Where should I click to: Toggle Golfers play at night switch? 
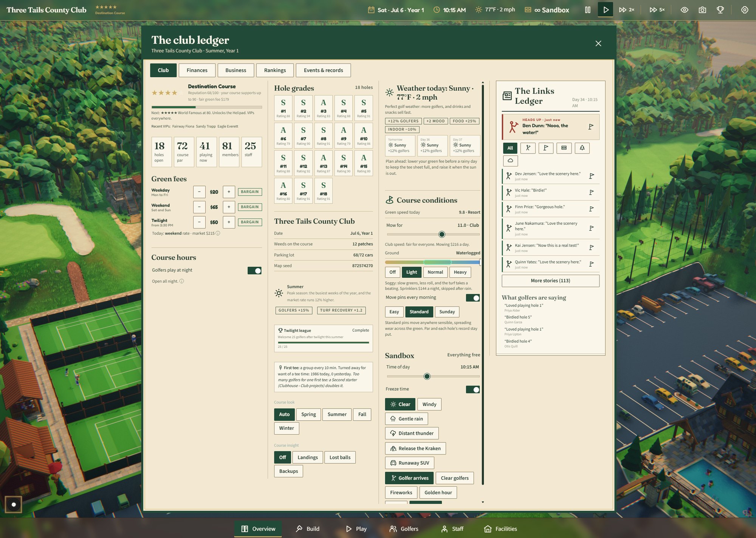(x=254, y=271)
